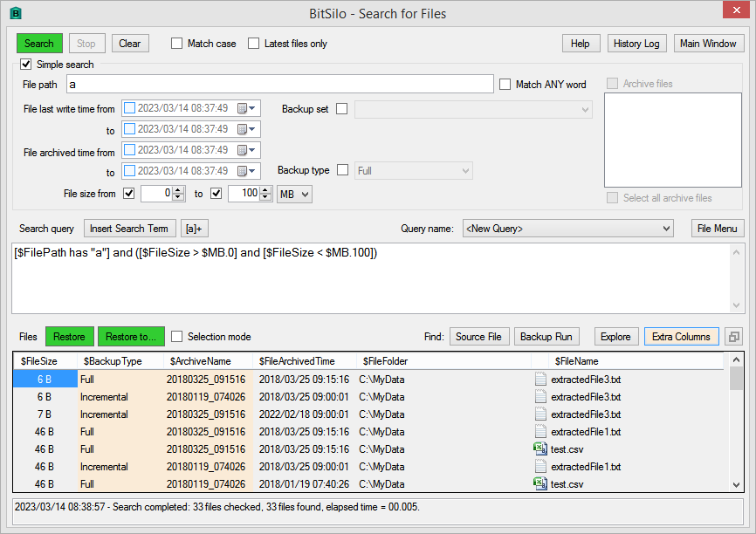Go to Main Window
Screen dimensions: 756x534
point(708,44)
